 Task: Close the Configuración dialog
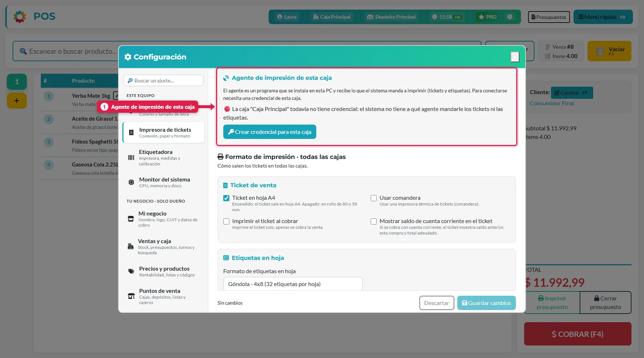(515, 57)
